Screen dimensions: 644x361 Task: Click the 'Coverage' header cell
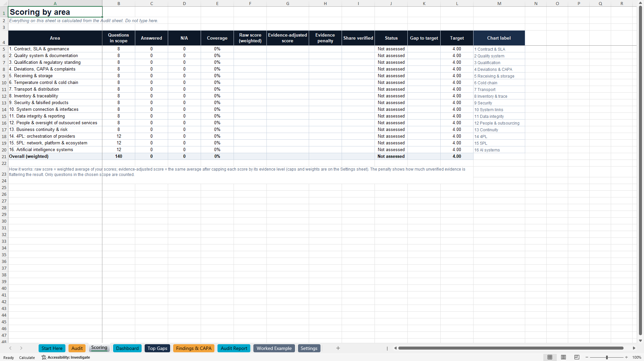coord(217,38)
